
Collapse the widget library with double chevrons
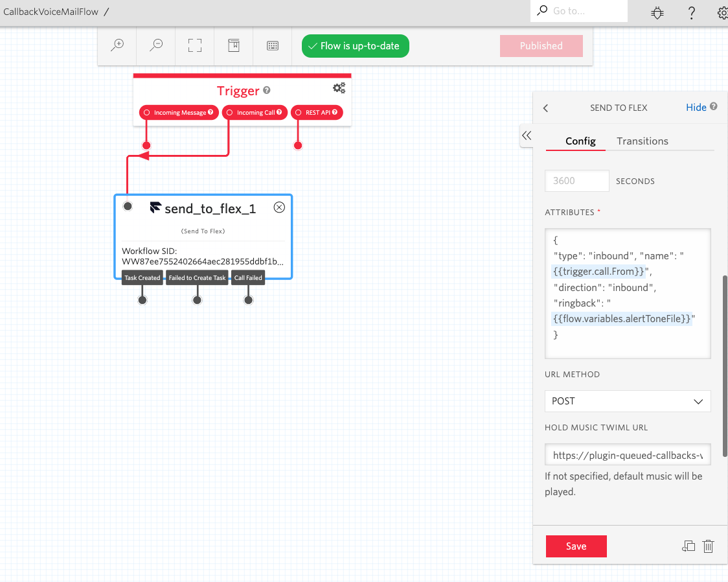pyautogui.click(x=526, y=136)
